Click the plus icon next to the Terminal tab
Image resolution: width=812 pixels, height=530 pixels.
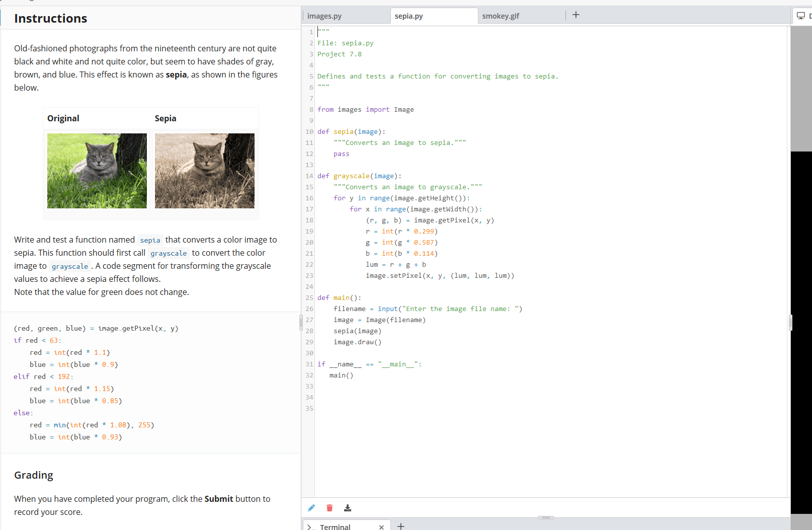click(400, 526)
